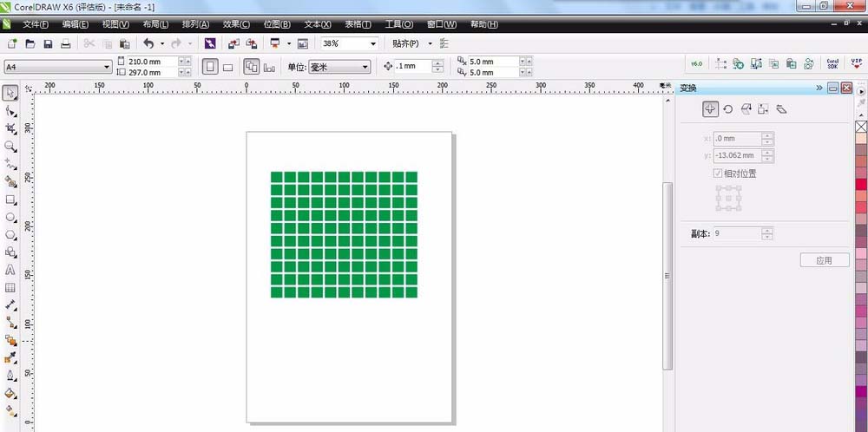This screenshot has width=868, height=432.
Task: Select the Fill bucket tool
Action: [x=10, y=393]
